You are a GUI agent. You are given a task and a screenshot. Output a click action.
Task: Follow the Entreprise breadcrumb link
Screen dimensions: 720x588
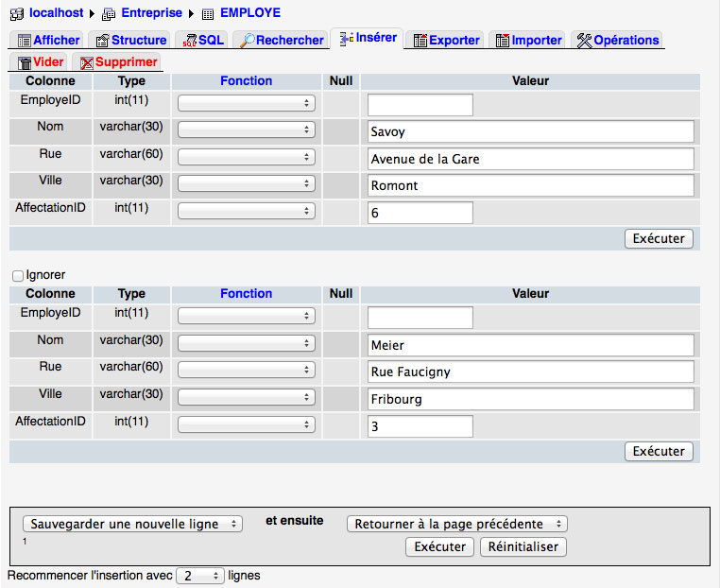click(x=151, y=13)
